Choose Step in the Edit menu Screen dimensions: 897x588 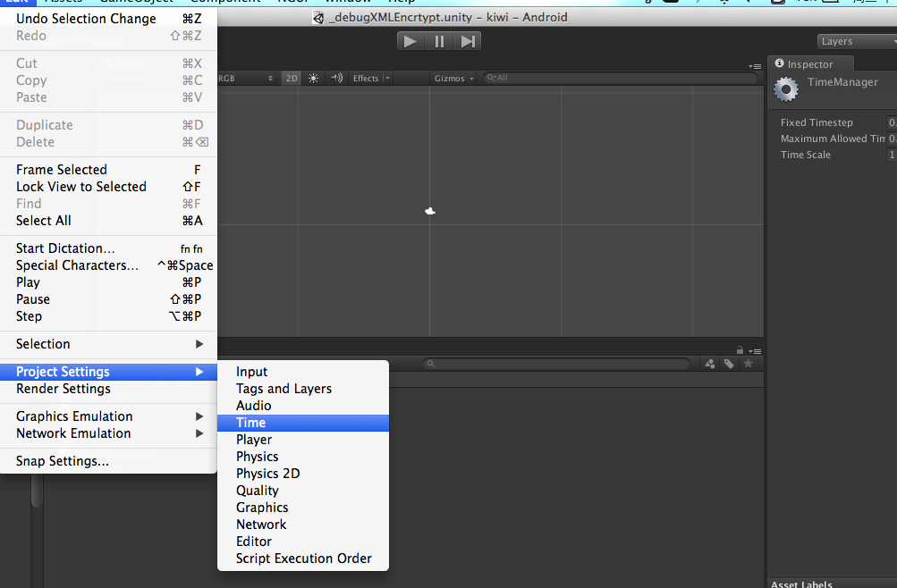108,316
